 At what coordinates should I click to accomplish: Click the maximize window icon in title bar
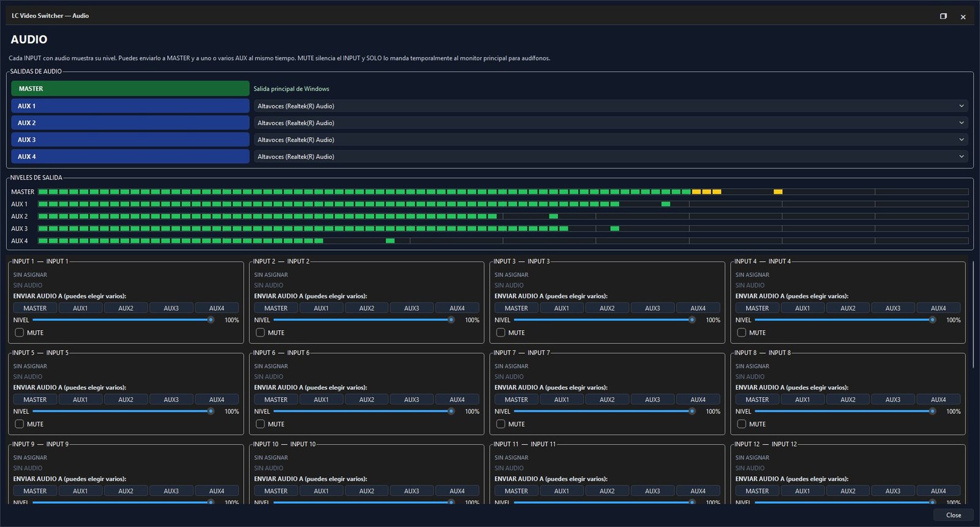pos(943,16)
